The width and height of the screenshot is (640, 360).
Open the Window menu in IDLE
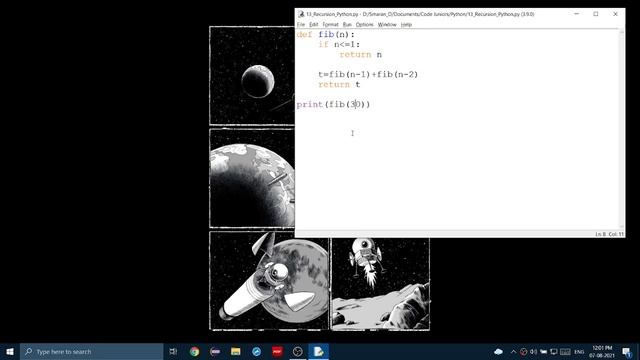coord(387,24)
